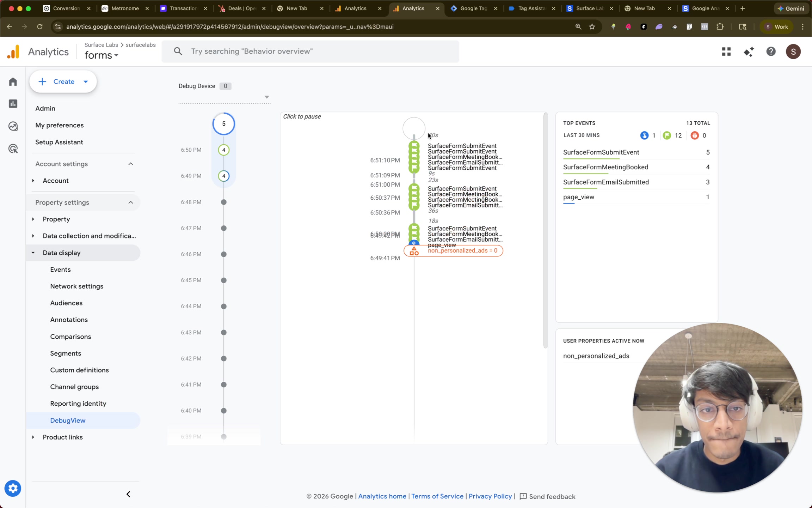
Task: Switch to the Google Tag browser tab
Action: pyautogui.click(x=474, y=8)
